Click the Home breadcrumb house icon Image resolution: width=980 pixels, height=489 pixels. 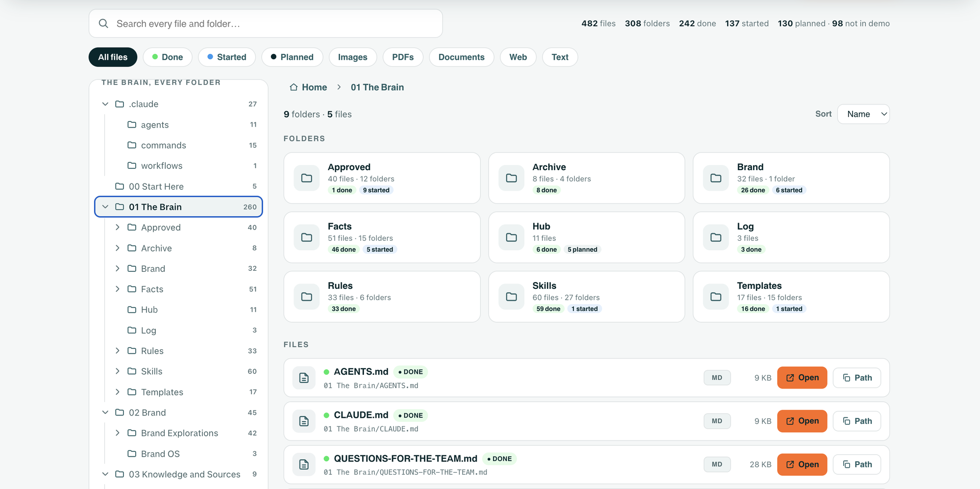(x=294, y=87)
